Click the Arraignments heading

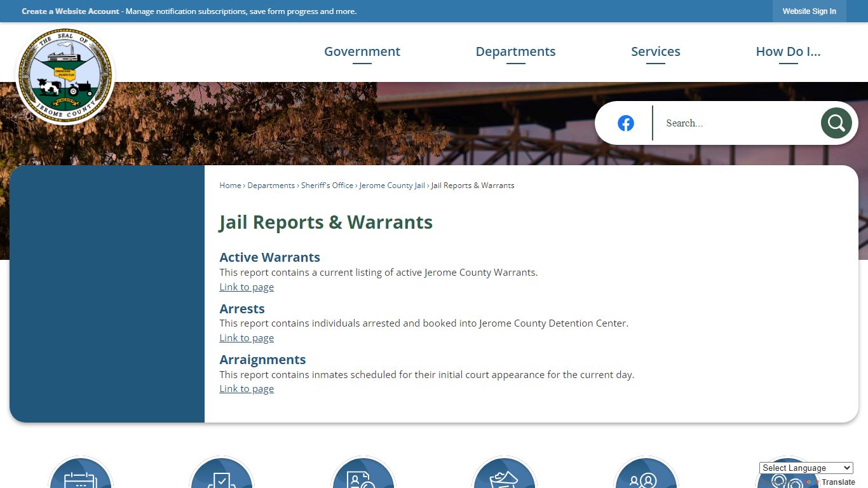[x=262, y=360]
